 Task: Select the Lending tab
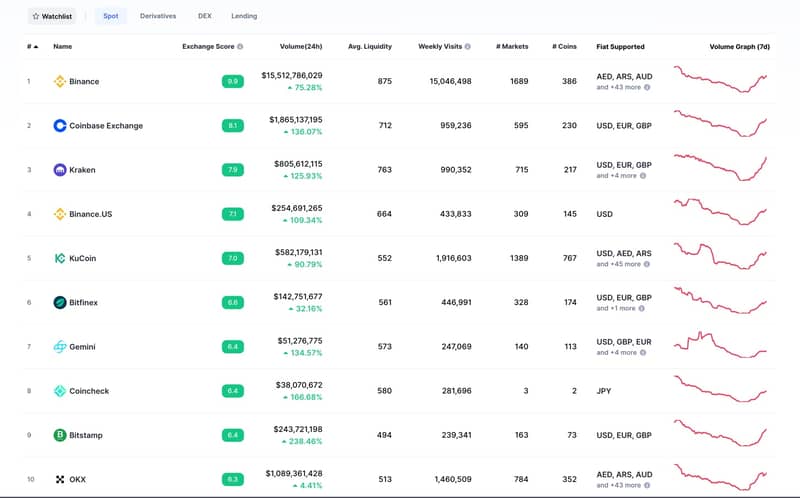click(244, 16)
